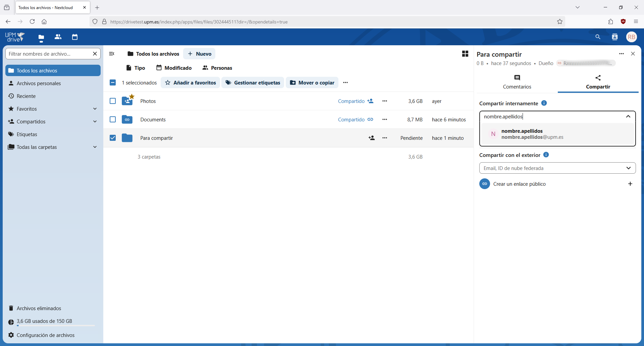Open actions menu for Para compartir row
Image resolution: width=644 pixels, height=346 pixels.
pos(385,138)
